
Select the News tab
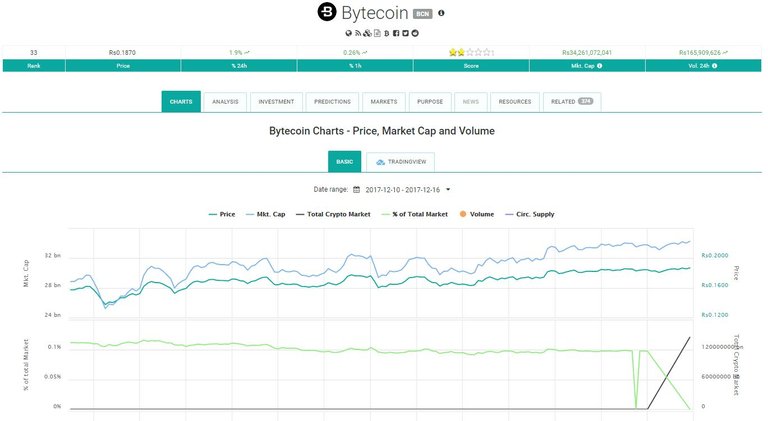click(x=471, y=102)
